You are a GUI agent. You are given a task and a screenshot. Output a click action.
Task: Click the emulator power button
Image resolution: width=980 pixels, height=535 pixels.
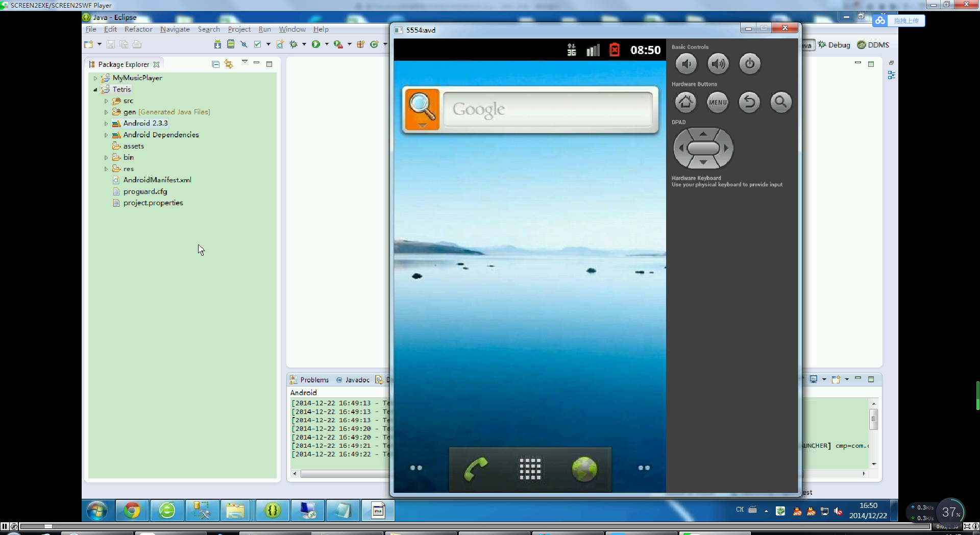749,64
